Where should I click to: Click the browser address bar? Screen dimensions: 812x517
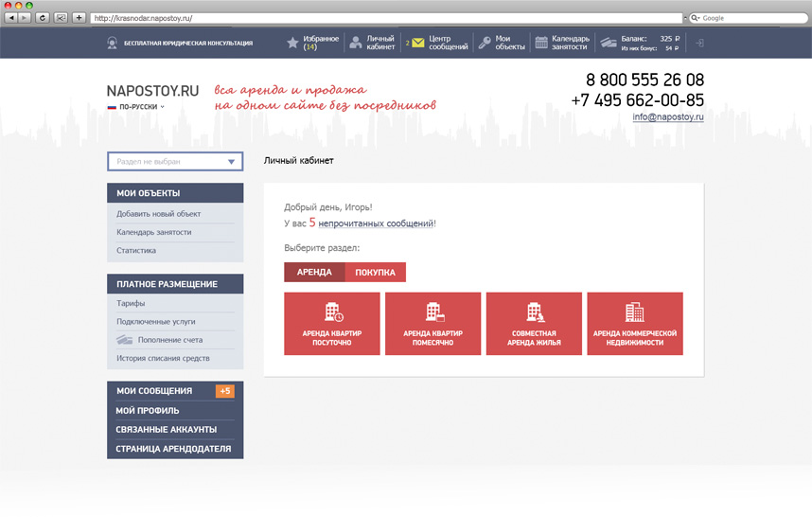click(x=386, y=18)
